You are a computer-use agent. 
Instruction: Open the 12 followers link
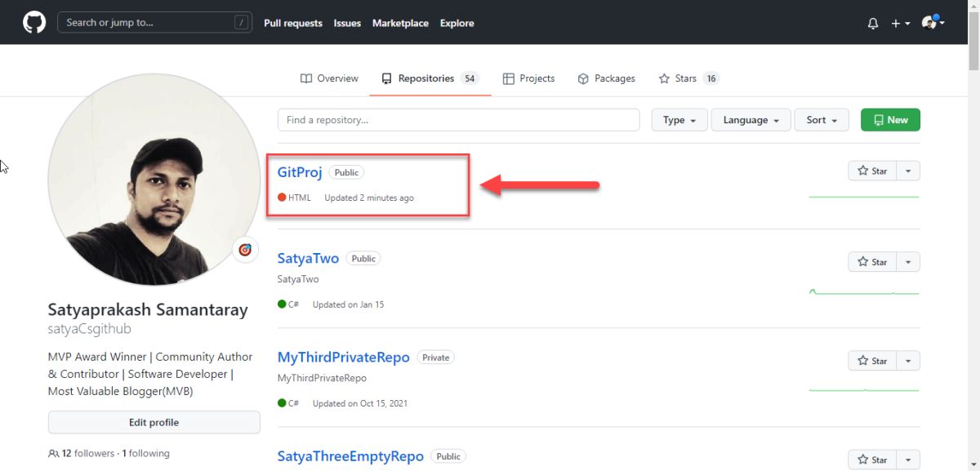[82, 453]
